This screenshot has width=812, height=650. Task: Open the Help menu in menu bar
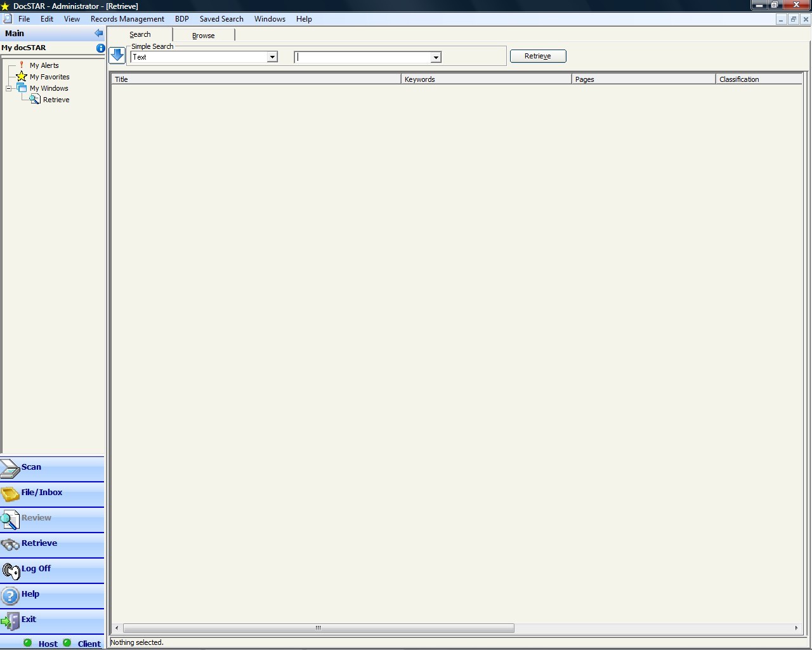304,19
